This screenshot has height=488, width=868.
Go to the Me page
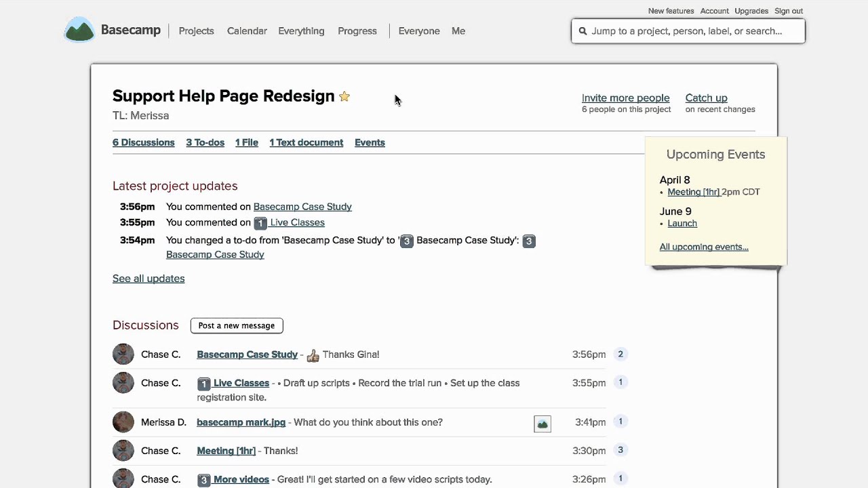coord(458,31)
